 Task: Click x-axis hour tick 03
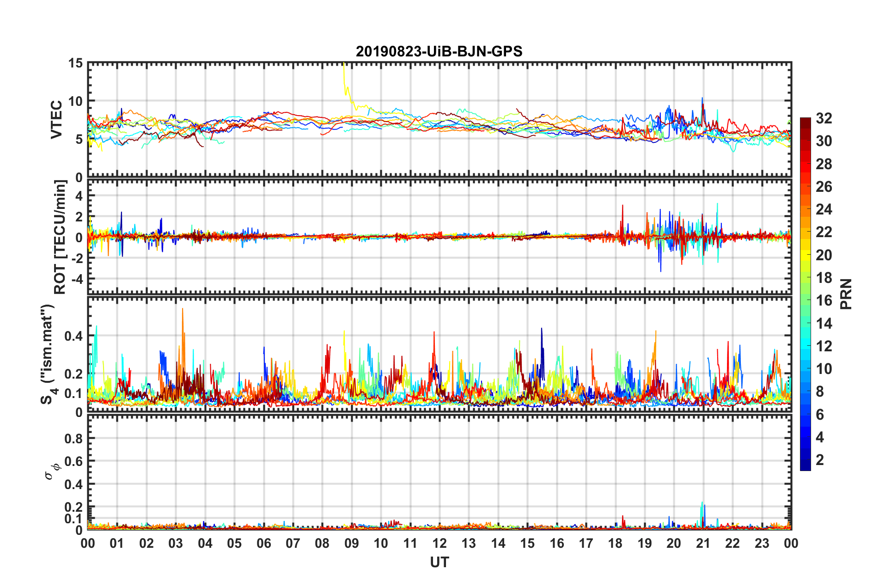click(x=176, y=543)
